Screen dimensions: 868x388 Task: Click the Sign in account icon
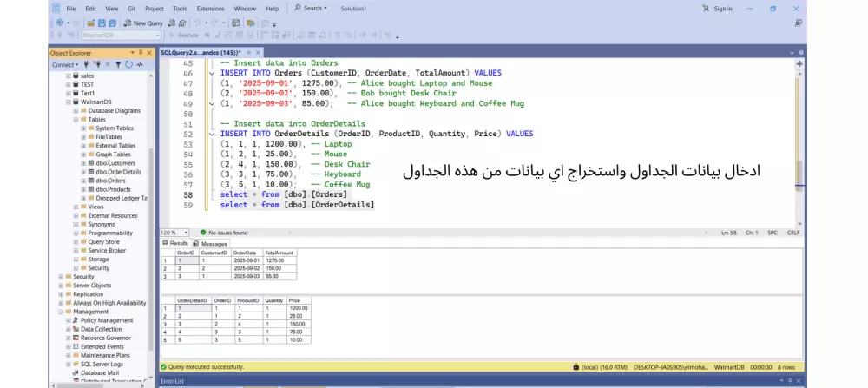[706, 9]
